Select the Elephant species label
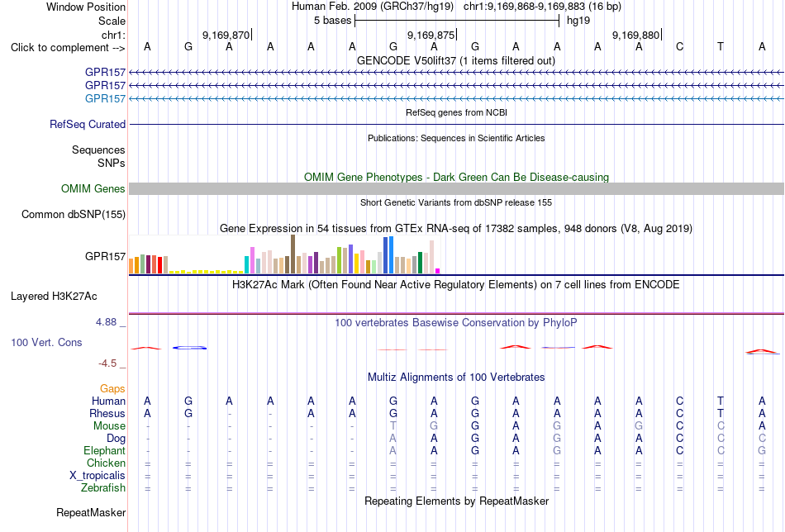The width and height of the screenshot is (785, 532). click(105, 450)
